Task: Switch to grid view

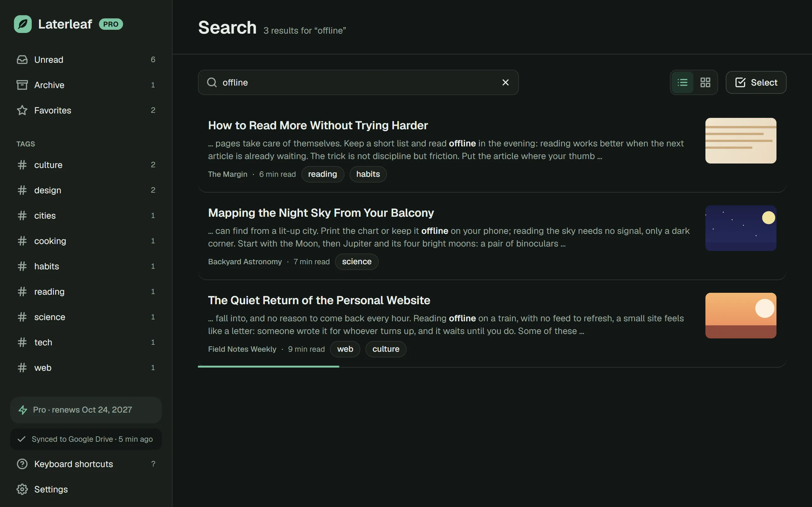Action: pyautogui.click(x=705, y=82)
